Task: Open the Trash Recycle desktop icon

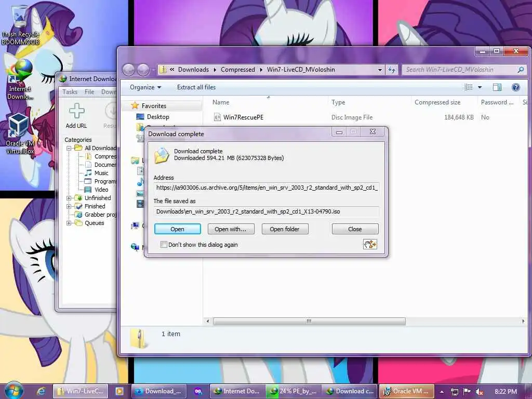Action: (x=20, y=25)
